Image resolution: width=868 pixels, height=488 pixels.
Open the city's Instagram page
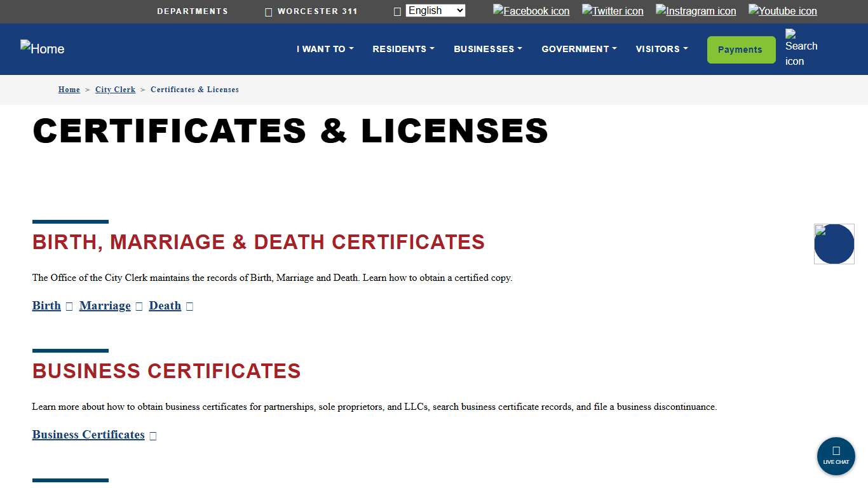tap(695, 11)
